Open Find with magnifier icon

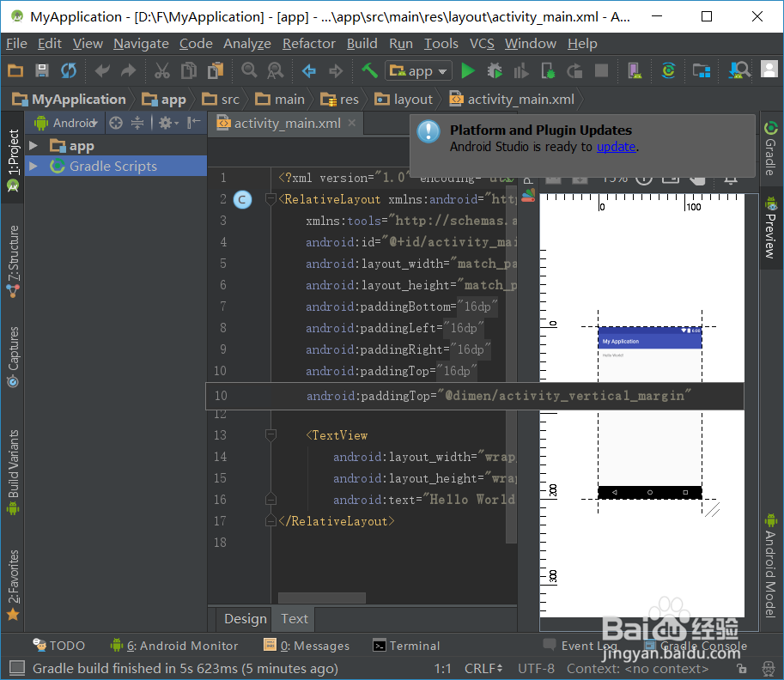click(249, 71)
